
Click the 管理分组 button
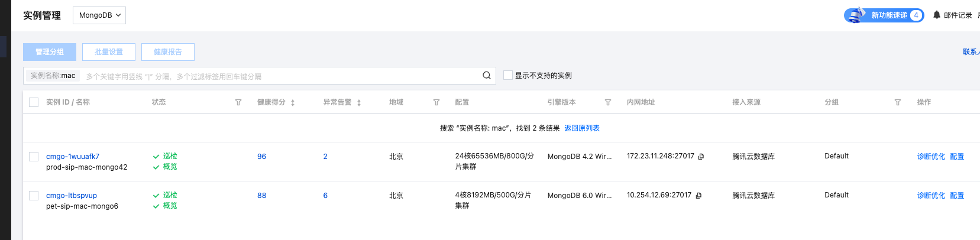[x=50, y=52]
